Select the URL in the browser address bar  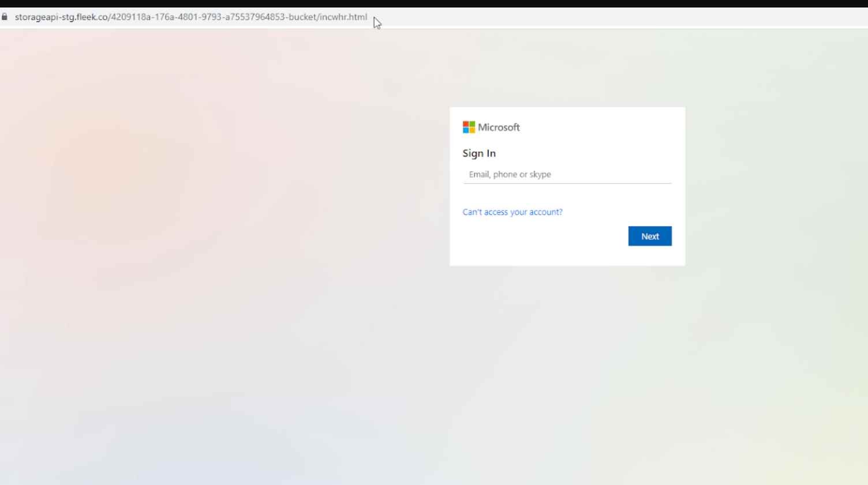pos(190,17)
